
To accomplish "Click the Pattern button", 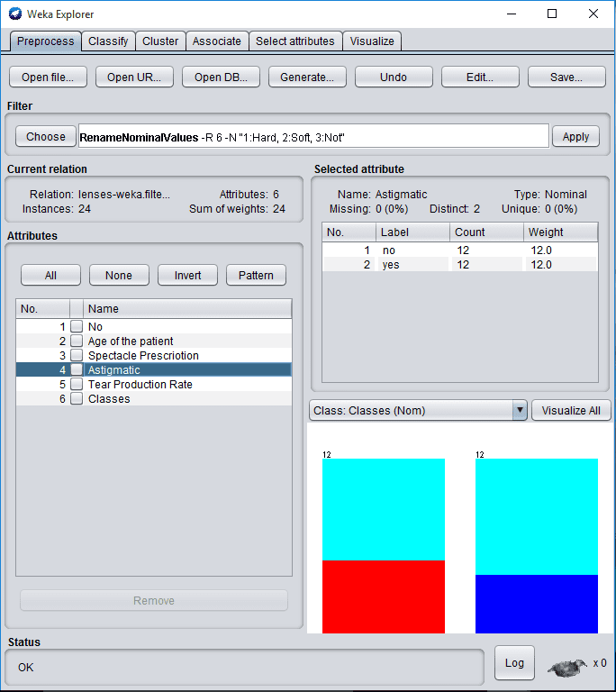I will pos(256,276).
